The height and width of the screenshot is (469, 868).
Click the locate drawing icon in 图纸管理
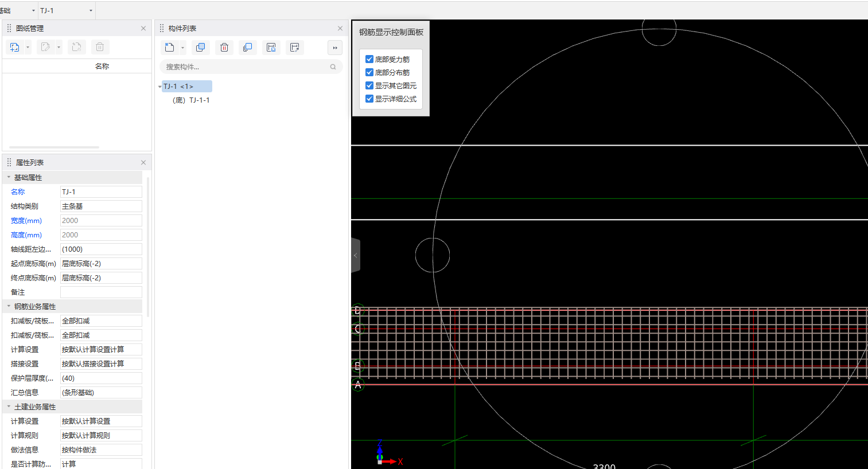76,47
